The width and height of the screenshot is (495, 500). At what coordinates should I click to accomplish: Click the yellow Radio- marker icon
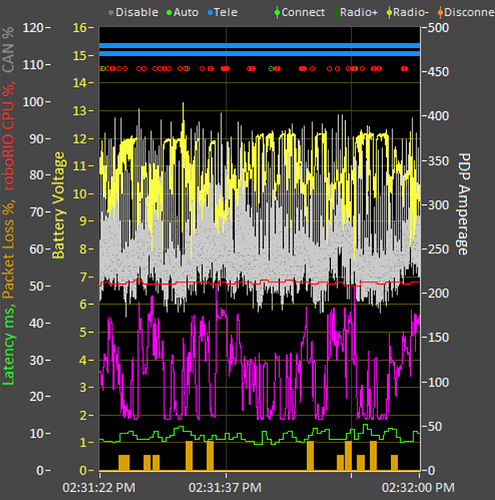(389, 13)
